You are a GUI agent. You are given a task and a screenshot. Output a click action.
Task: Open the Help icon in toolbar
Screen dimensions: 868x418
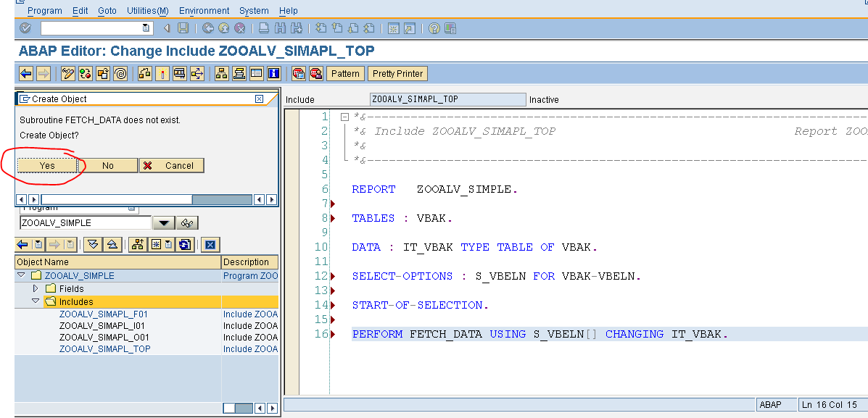pyautogui.click(x=434, y=28)
